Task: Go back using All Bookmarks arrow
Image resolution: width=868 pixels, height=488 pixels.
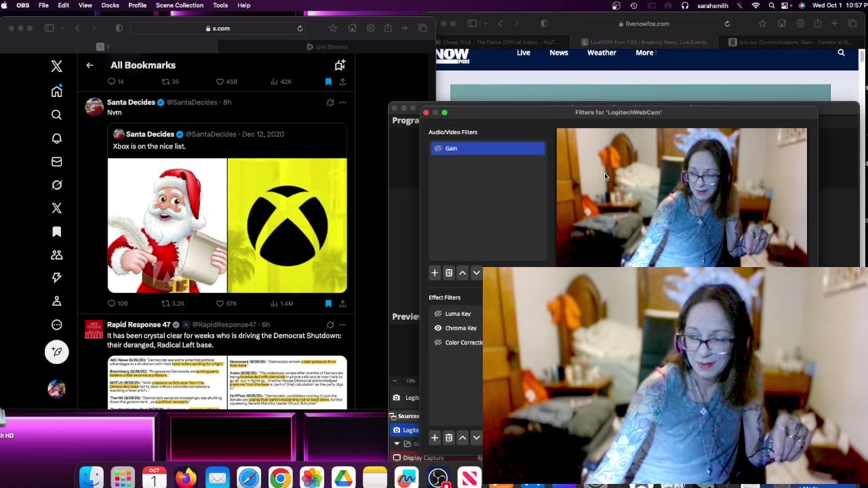Action: [90, 65]
